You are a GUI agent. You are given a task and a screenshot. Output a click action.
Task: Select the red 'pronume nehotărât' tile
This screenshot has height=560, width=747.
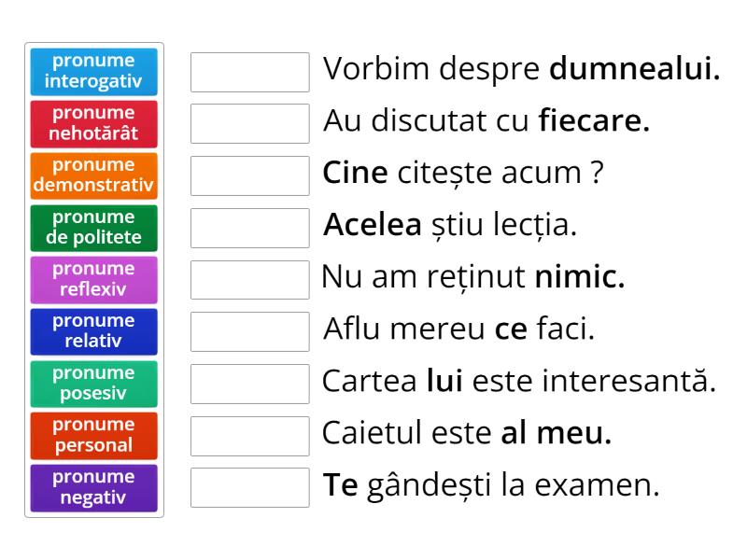click(x=93, y=124)
